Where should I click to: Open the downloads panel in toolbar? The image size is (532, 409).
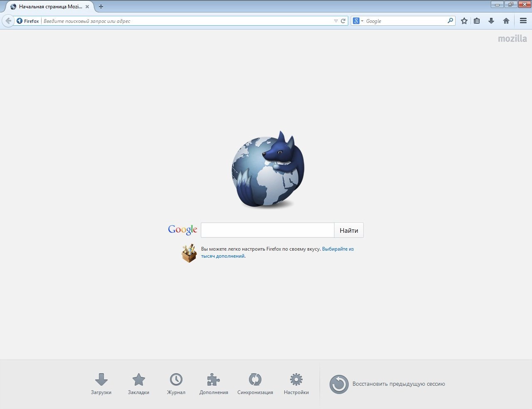pos(491,21)
